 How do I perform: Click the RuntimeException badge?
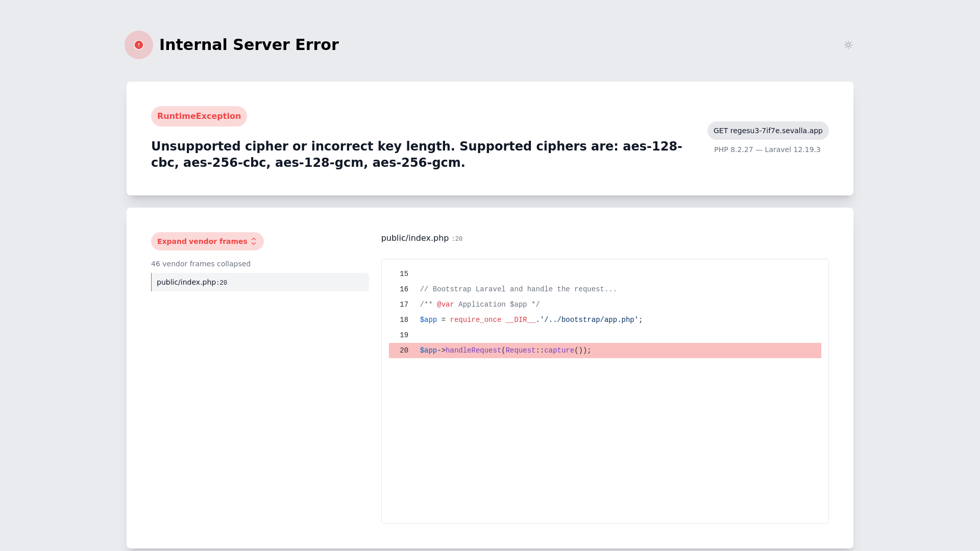[199, 116]
